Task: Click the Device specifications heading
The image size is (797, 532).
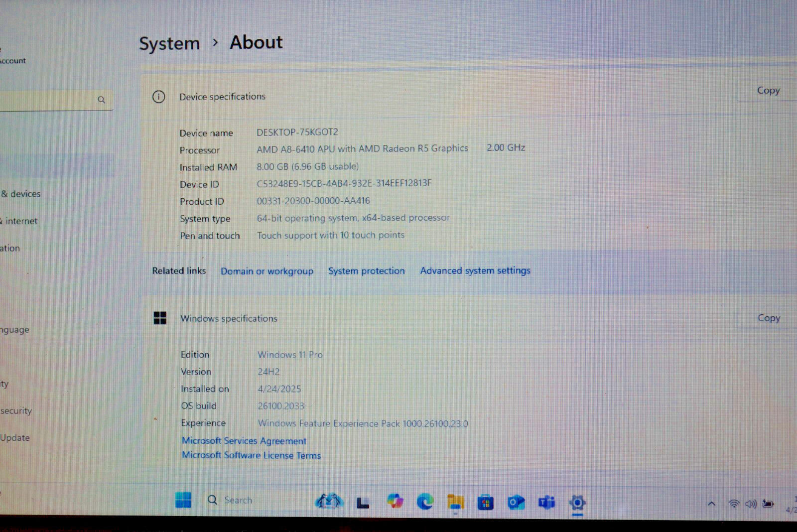Action: (223, 97)
